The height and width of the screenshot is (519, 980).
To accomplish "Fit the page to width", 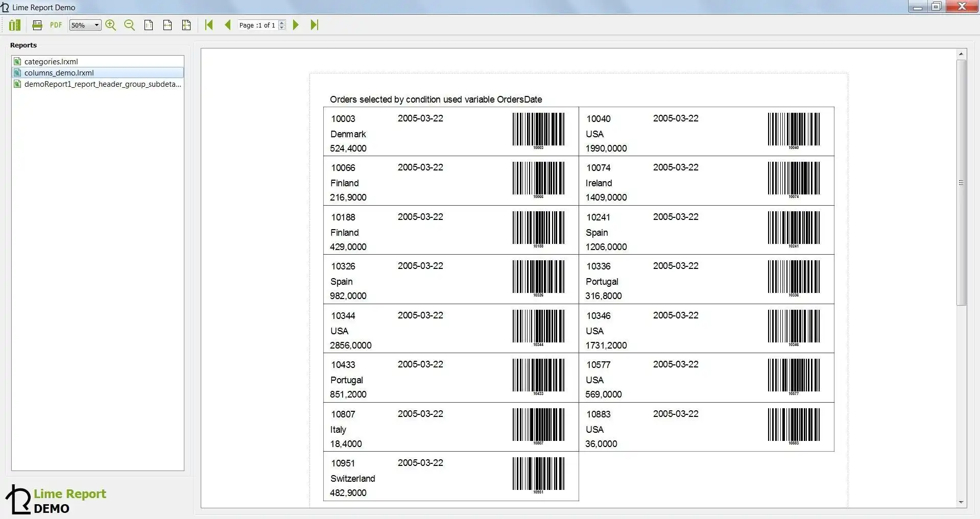I will point(168,25).
